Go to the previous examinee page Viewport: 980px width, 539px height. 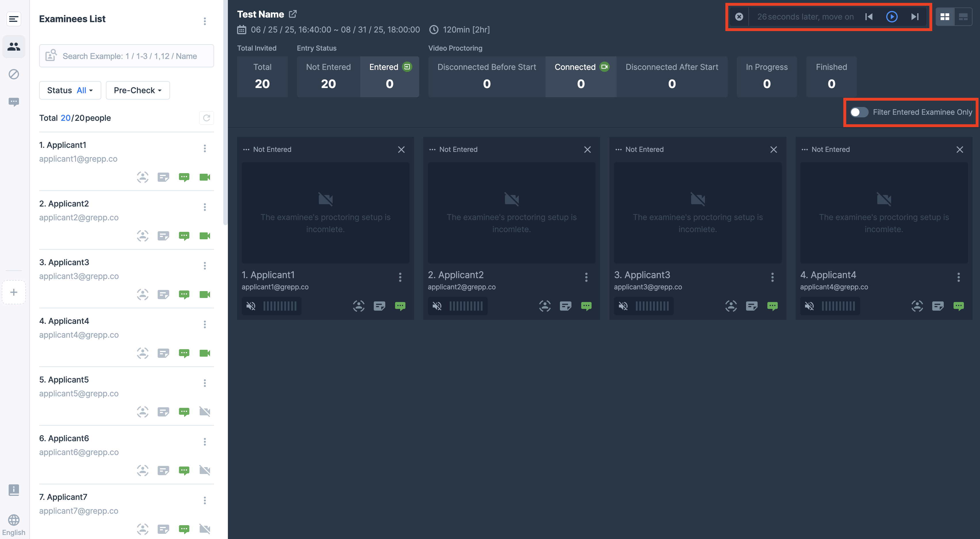[869, 17]
